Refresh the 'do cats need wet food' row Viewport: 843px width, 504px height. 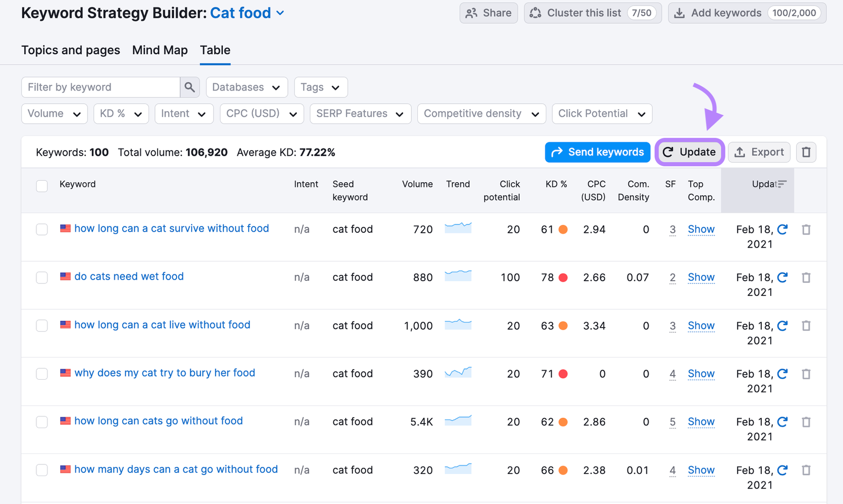pos(782,278)
